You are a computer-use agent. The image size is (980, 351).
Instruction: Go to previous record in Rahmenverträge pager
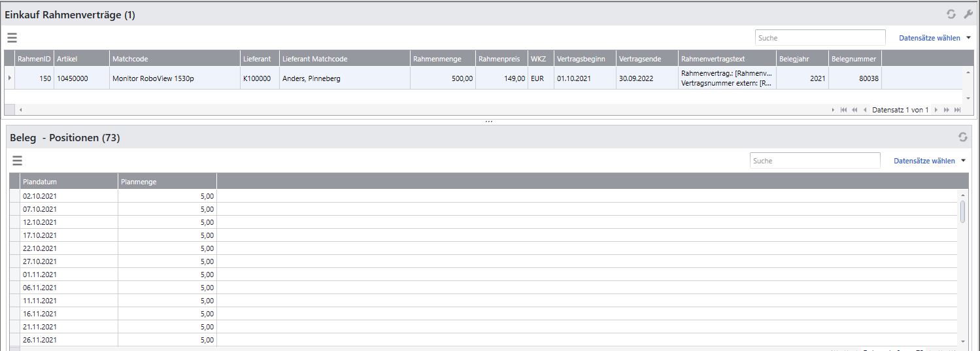865,110
